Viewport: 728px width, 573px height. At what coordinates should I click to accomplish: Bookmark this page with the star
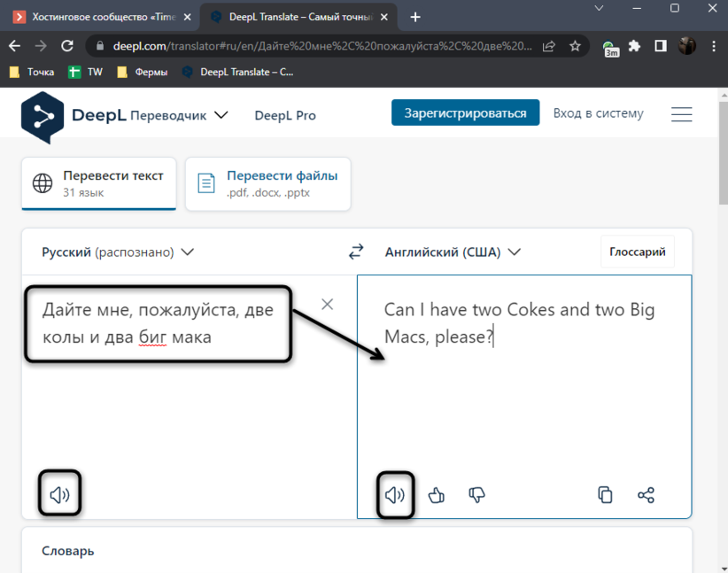pos(576,46)
